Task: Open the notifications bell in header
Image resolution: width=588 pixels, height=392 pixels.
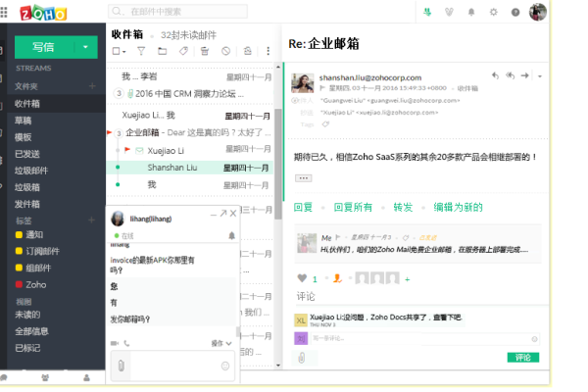Action: (x=471, y=12)
